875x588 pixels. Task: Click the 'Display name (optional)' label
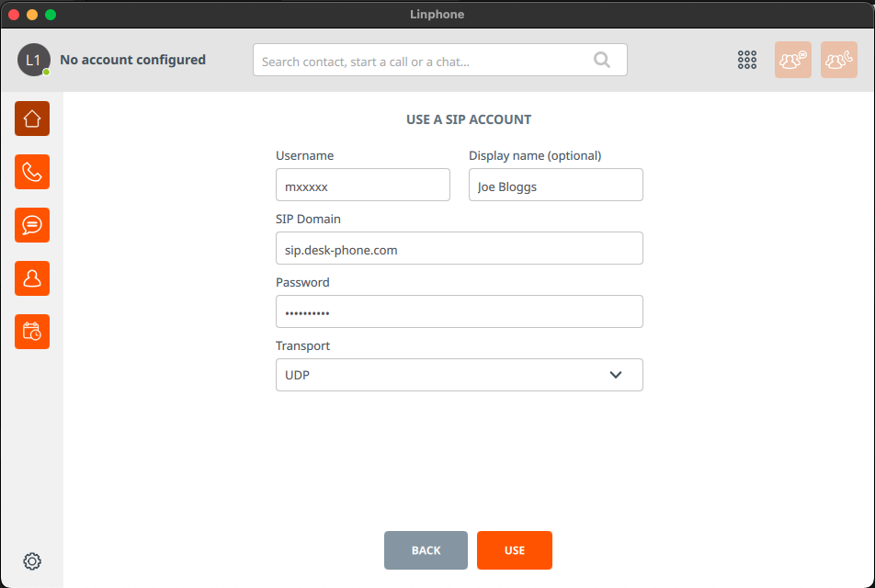(x=535, y=155)
